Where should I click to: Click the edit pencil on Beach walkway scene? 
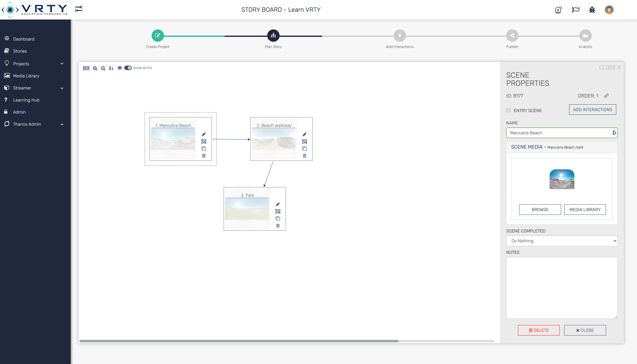pos(304,134)
